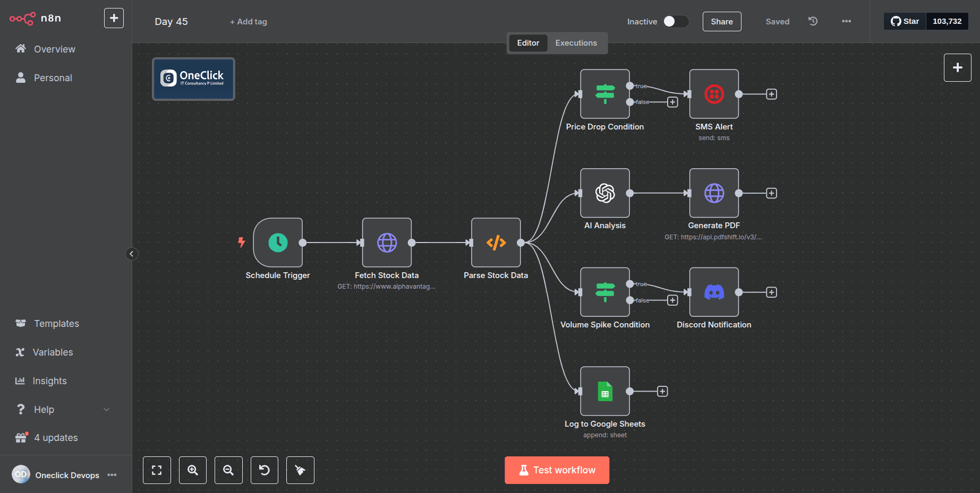
Task: Select the Parse Stock Data code node
Action: point(496,243)
